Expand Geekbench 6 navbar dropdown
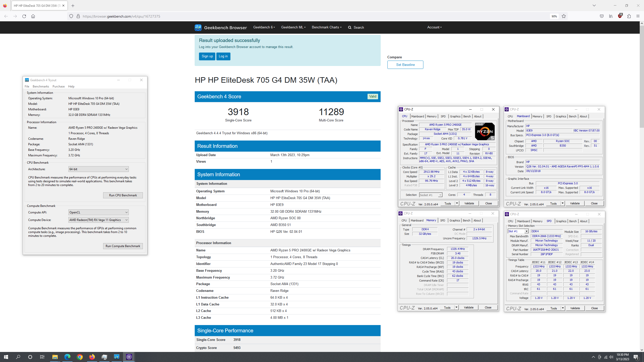 (264, 27)
